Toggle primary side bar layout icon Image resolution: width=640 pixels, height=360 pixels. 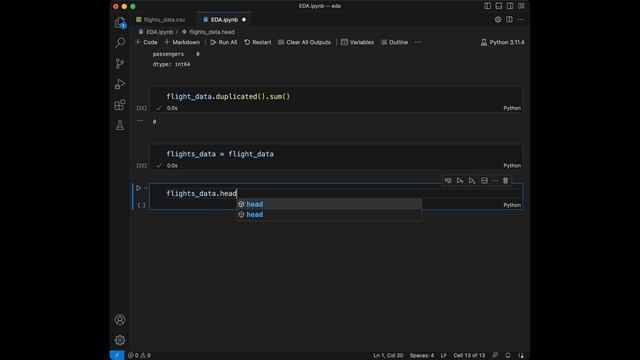pos(487,6)
